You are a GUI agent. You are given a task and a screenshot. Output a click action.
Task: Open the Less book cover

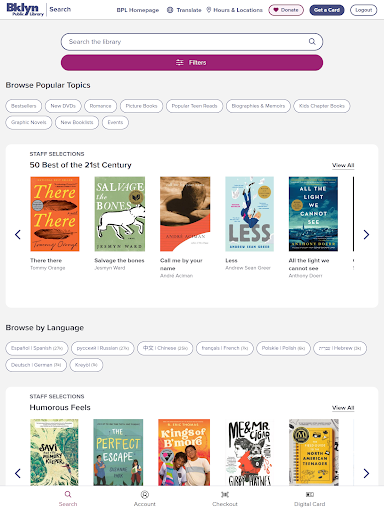point(249,214)
